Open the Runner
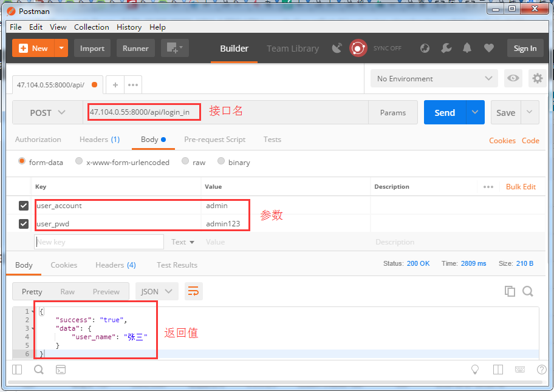The width and height of the screenshot is (554, 392). pos(135,48)
